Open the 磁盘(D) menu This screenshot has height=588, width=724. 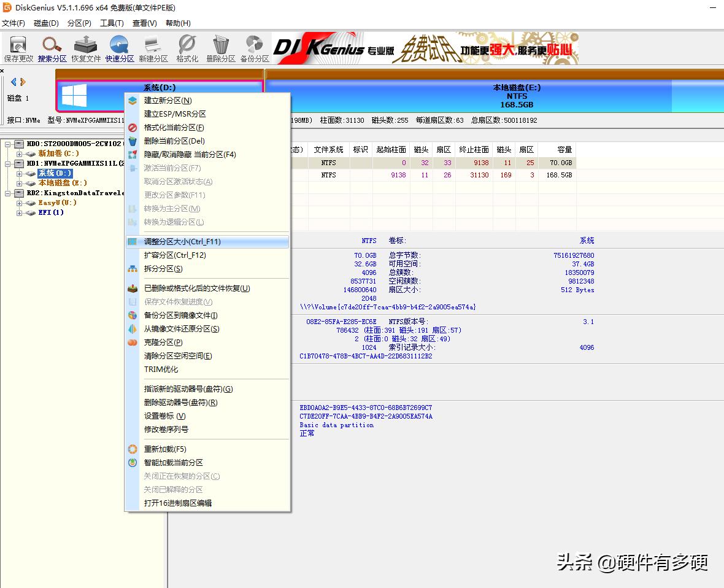coord(46,23)
